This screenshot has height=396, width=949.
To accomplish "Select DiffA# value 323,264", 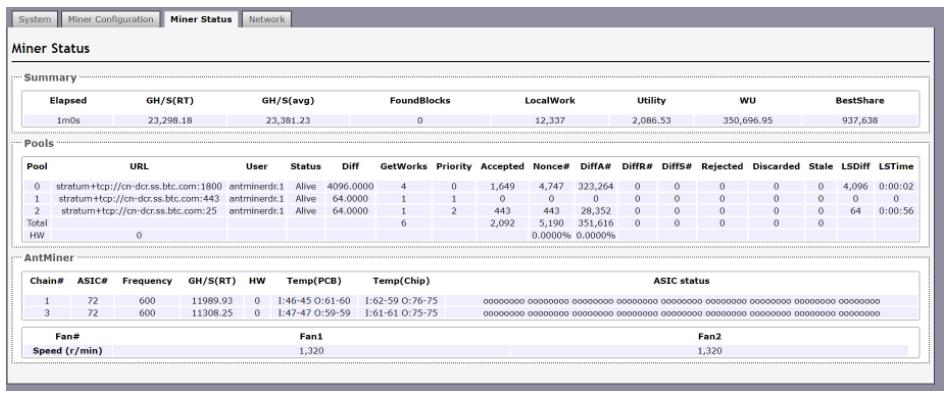I will pos(595,186).
